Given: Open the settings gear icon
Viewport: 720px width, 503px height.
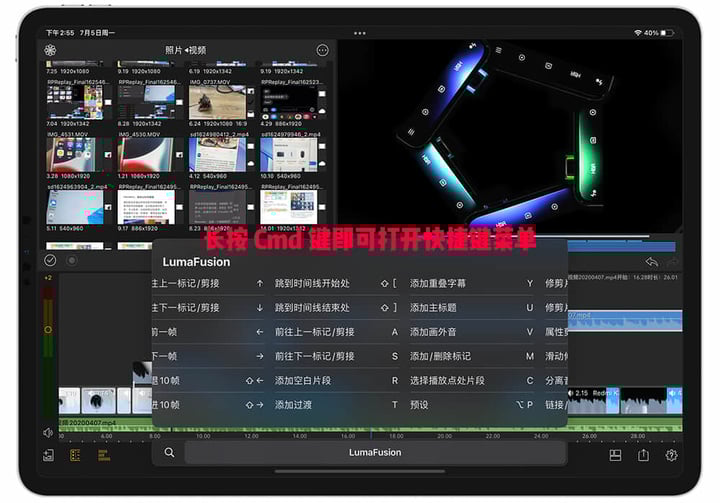Looking at the screenshot, I should 671,455.
